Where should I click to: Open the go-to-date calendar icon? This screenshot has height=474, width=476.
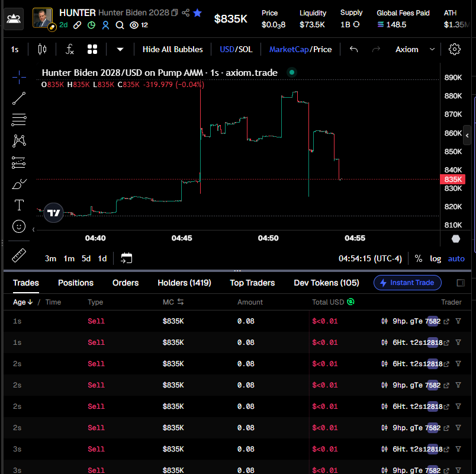click(x=126, y=258)
